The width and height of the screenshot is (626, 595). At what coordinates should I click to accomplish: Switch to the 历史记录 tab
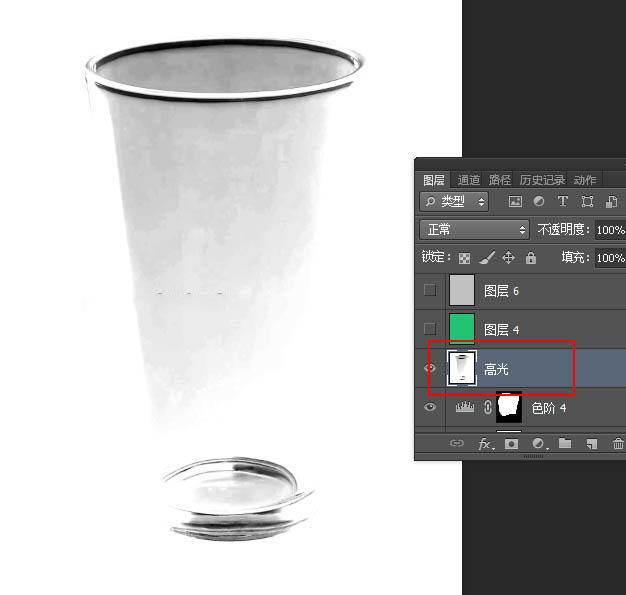(542, 180)
